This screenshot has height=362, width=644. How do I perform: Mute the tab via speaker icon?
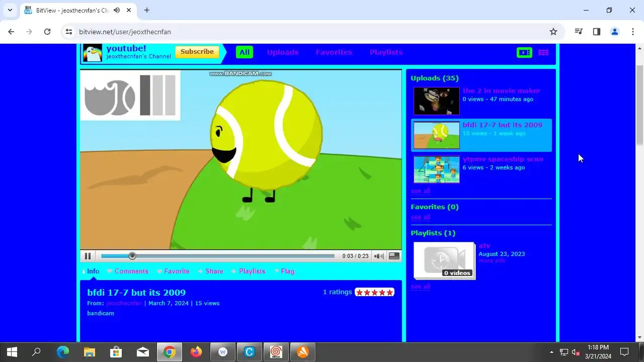(117, 10)
